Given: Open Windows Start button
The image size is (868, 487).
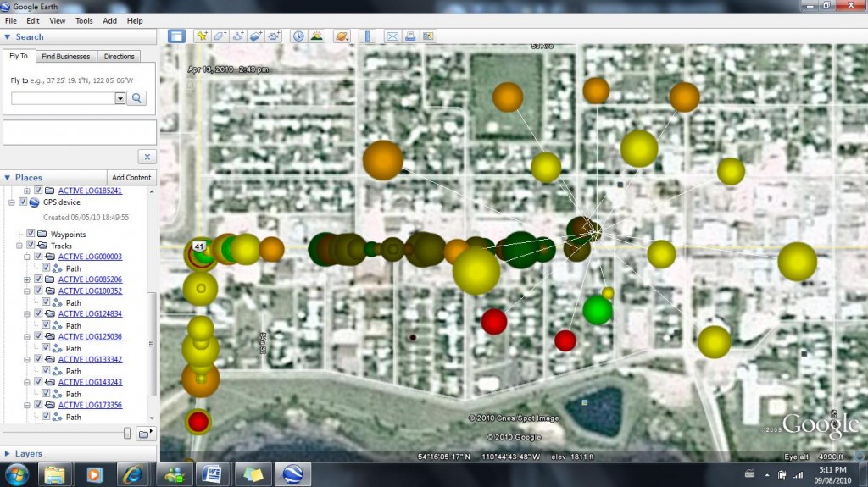Looking at the screenshot, I should coord(17,474).
